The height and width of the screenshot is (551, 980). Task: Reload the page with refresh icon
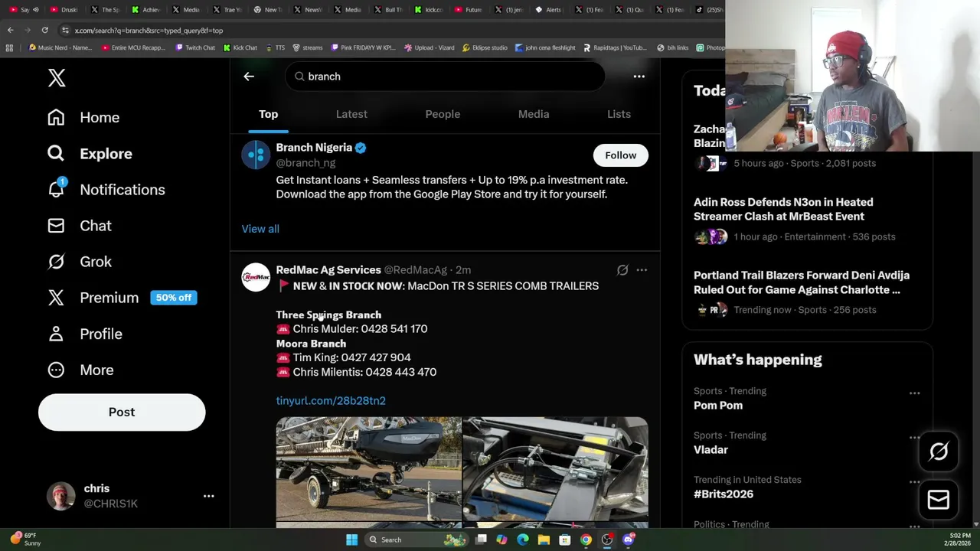pyautogui.click(x=45, y=31)
